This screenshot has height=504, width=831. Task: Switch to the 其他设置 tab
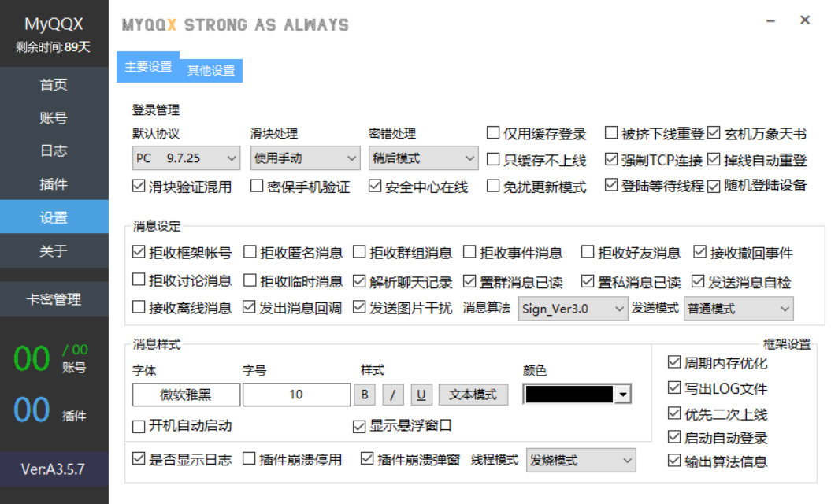(x=211, y=70)
